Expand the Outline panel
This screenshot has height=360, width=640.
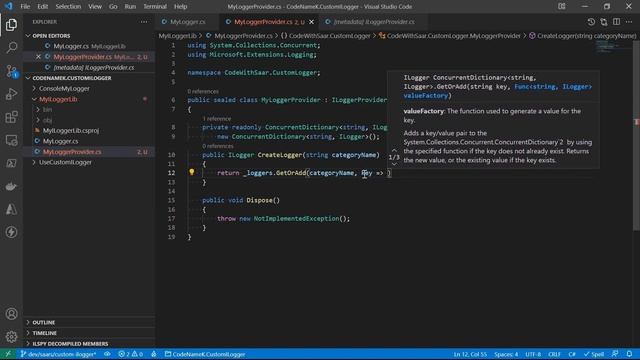pos(89,322)
